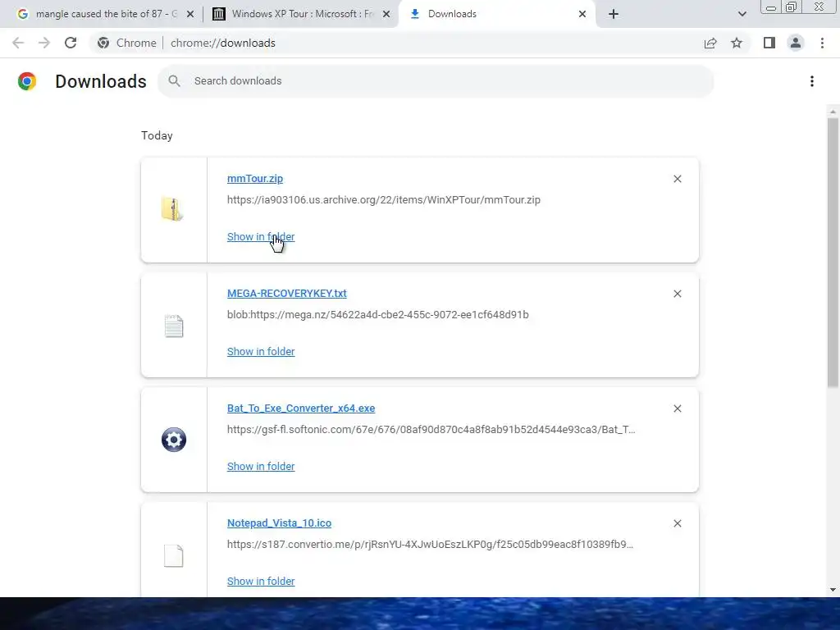Remove Notepad_Vista_10.ico from the list

tap(677, 523)
